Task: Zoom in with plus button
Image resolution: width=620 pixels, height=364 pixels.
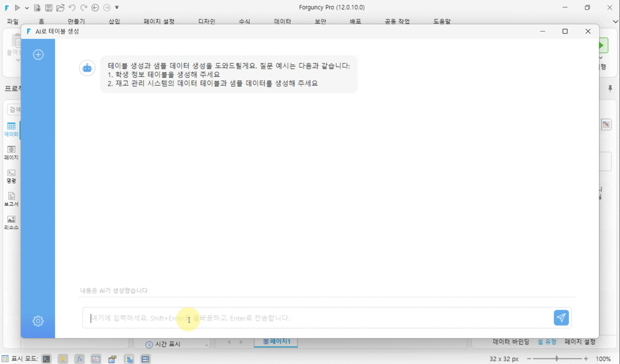Action: (586, 359)
